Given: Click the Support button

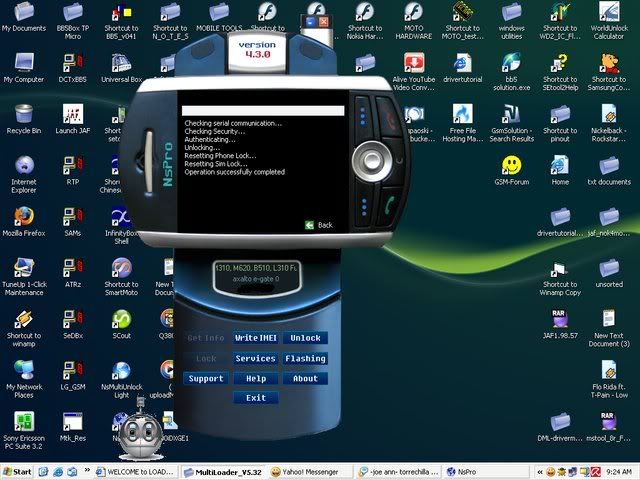Looking at the screenshot, I should tap(206, 378).
